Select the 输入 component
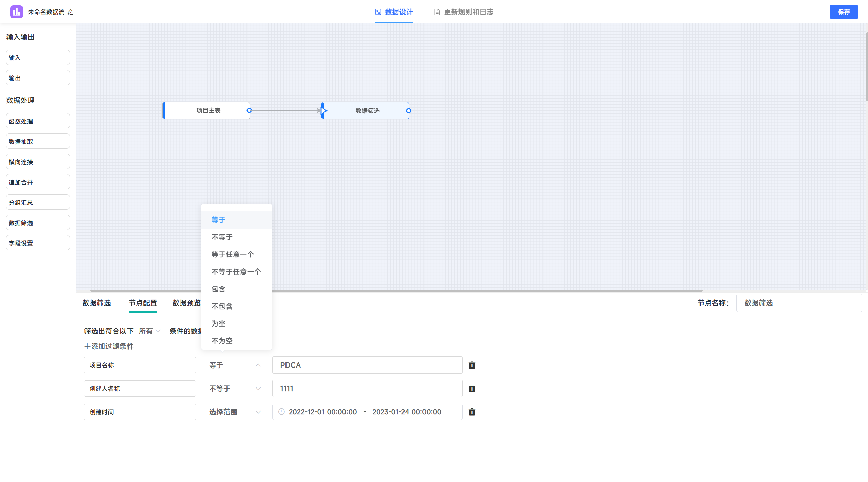The height and width of the screenshot is (482, 868). 38,58
